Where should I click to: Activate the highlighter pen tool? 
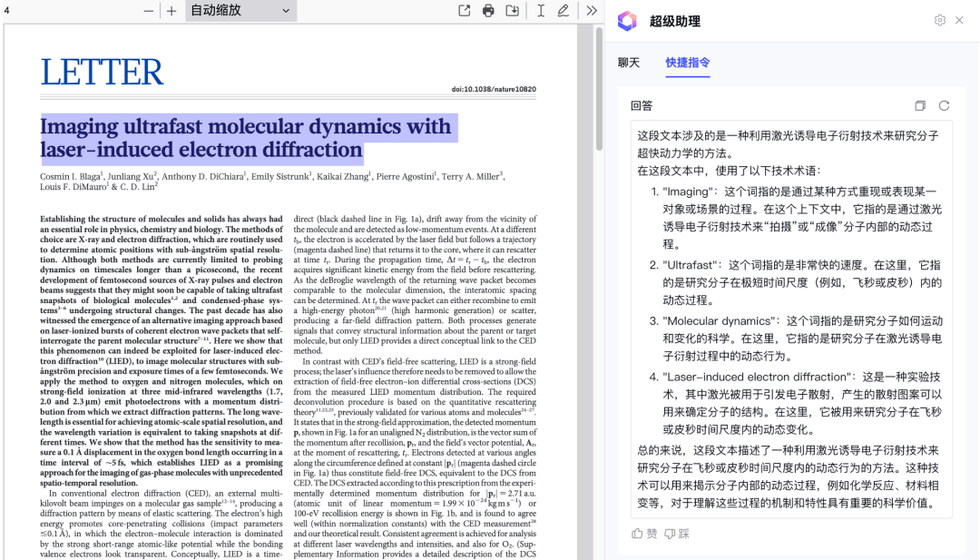click(x=563, y=11)
